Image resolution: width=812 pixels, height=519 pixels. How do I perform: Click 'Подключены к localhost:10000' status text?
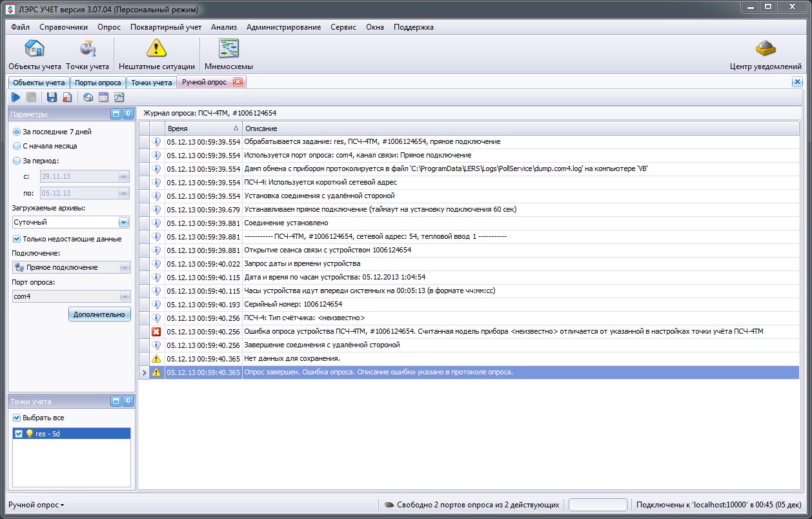click(x=718, y=505)
